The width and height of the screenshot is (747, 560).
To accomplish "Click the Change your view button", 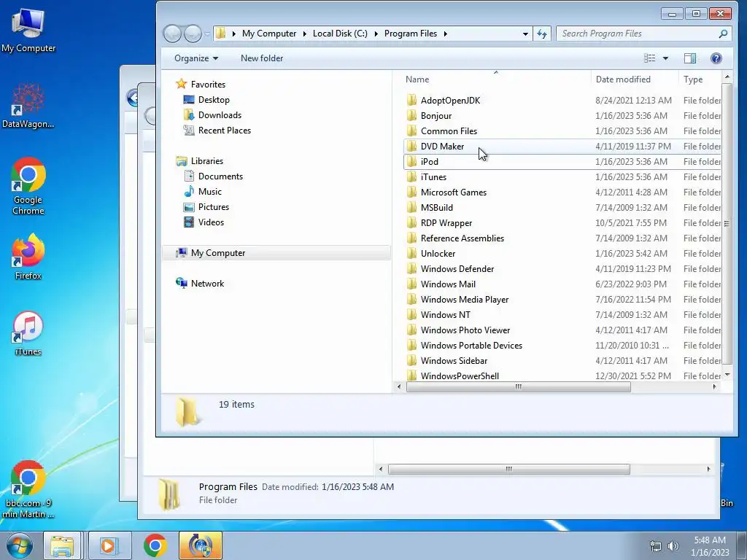I will pos(649,58).
